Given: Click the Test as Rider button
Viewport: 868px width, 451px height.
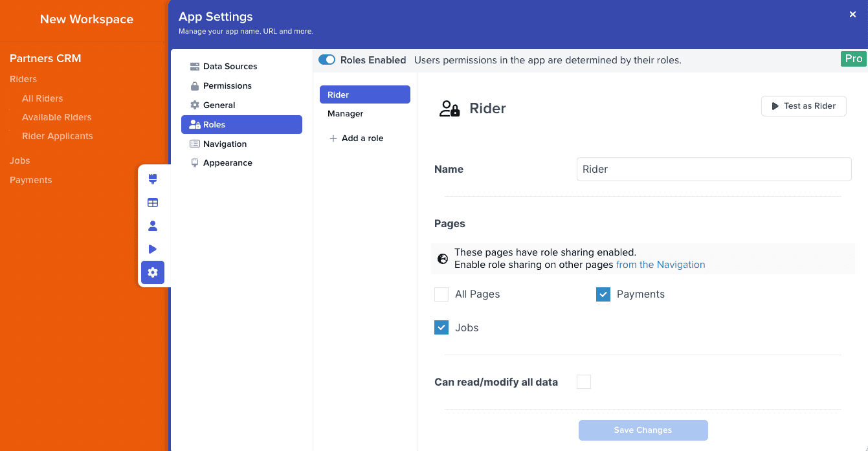Looking at the screenshot, I should [x=803, y=106].
